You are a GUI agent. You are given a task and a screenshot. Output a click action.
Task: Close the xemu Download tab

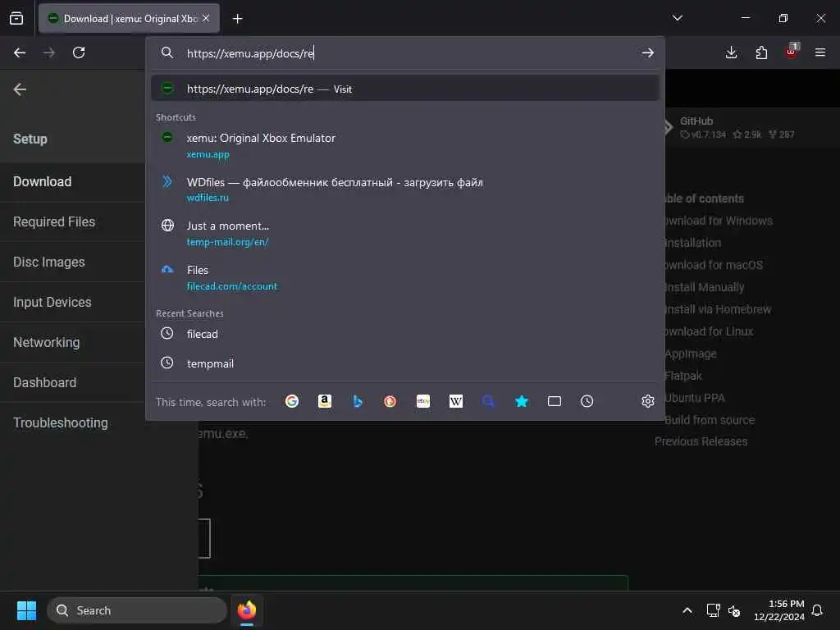(x=206, y=18)
